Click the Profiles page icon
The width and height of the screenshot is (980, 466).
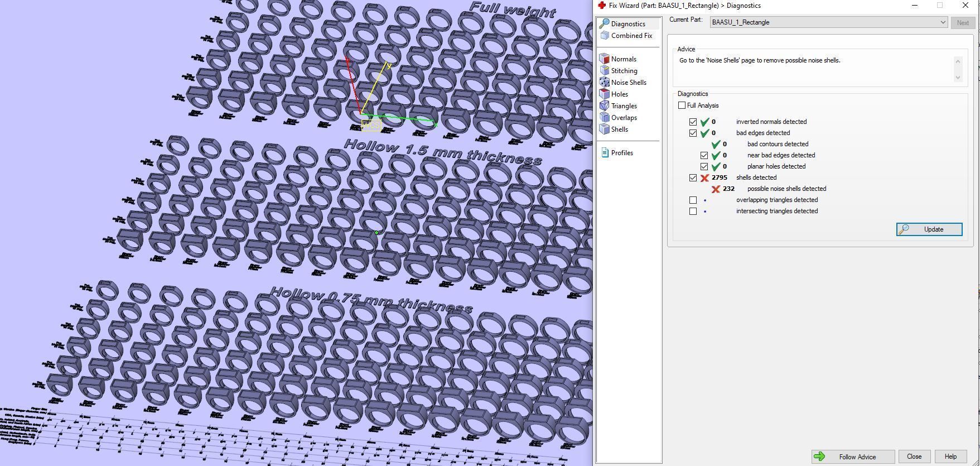click(605, 152)
